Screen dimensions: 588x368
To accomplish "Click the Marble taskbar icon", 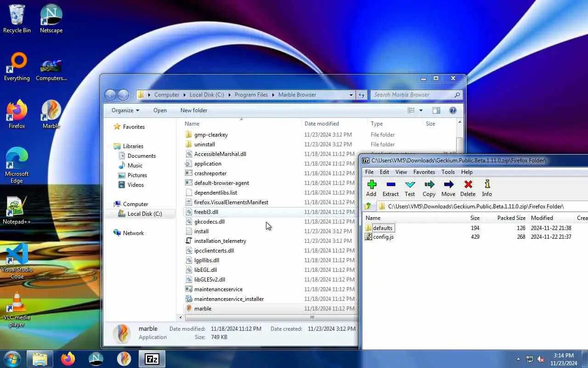I will 124,359.
